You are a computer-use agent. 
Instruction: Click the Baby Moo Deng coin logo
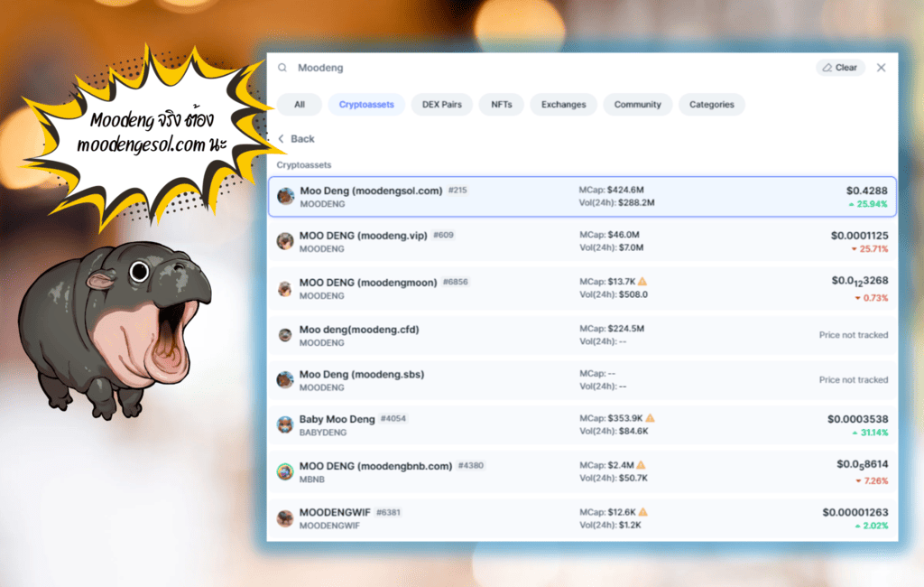(285, 424)
